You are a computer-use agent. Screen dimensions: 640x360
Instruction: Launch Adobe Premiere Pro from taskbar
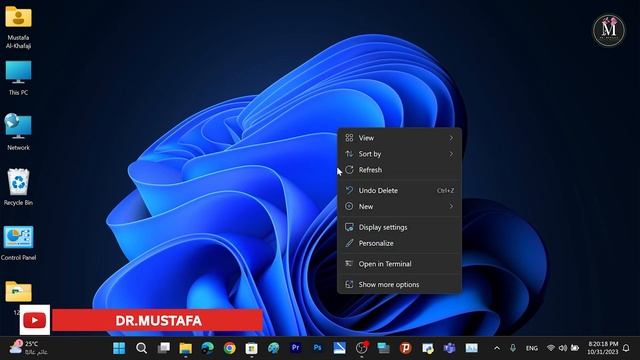pyautogui.click(x=296, y=348)
